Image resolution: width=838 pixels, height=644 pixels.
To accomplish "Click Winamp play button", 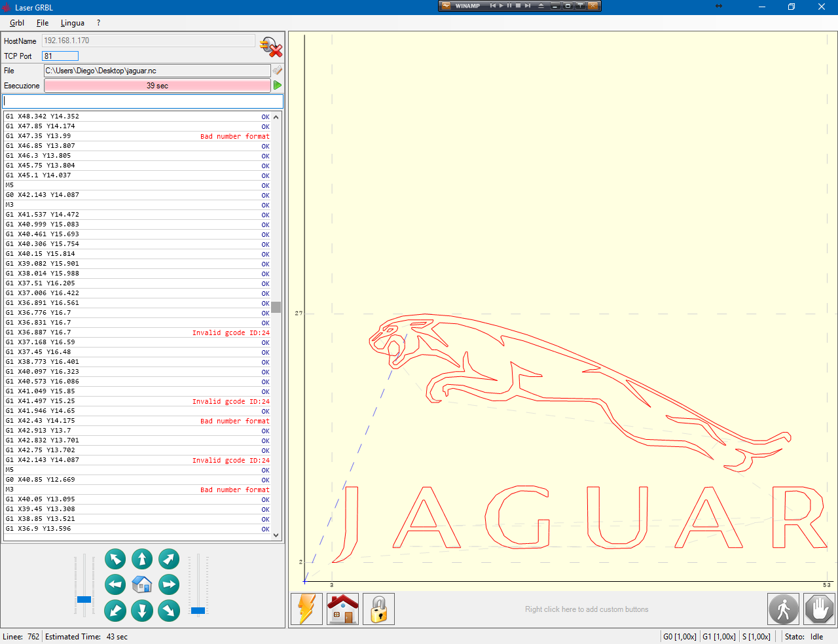I will coord(501,6).
